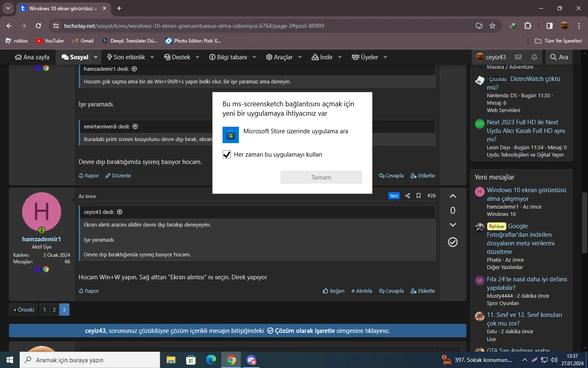Open the alerts bell icon
Viewport: 588px width, 368px height.
tap(534, 57)
